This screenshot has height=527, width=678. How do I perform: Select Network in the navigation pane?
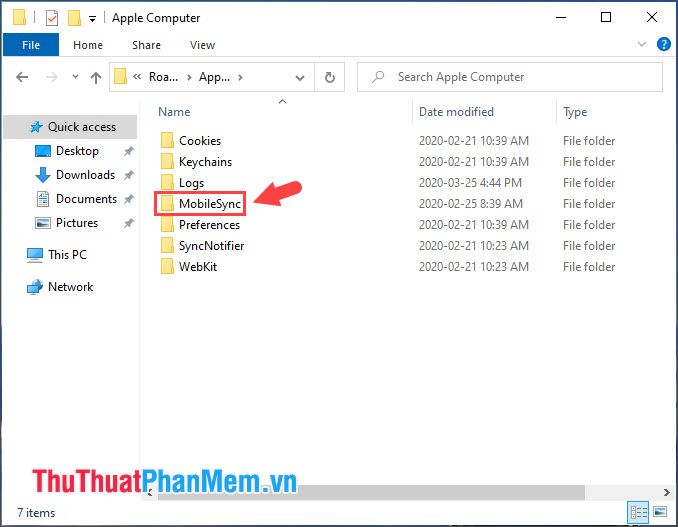coord(70,287)
